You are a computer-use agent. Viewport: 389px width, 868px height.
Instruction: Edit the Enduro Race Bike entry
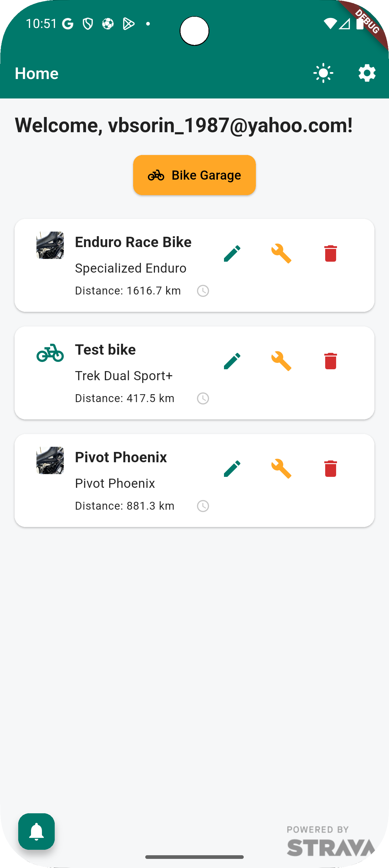click(232, 253)
